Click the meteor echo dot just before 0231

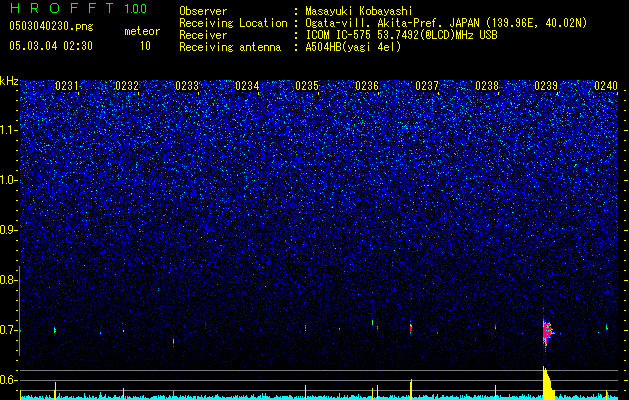(55, 331)
